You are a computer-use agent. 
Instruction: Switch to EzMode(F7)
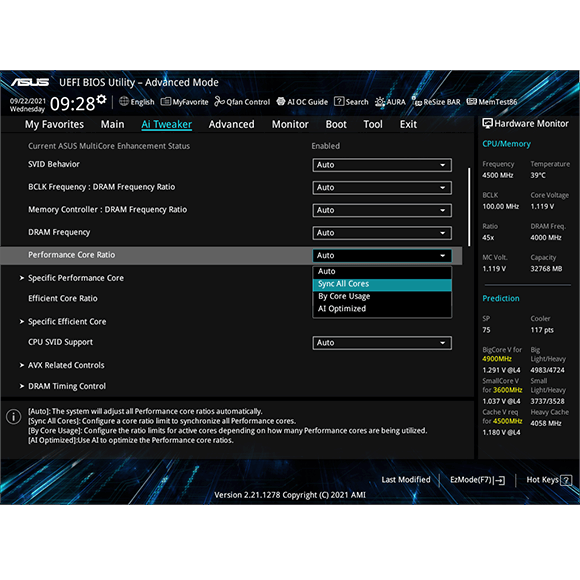tap(477, 480)
